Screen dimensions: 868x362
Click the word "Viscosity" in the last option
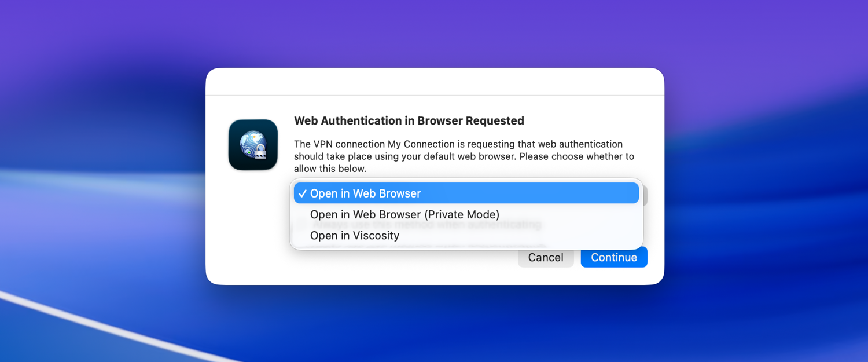(x=376, y=236)
